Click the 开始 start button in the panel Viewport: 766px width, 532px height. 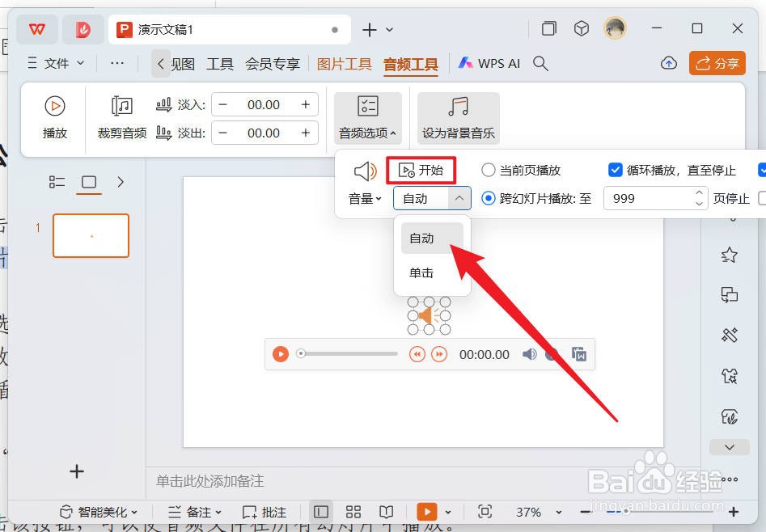(422, 170)
